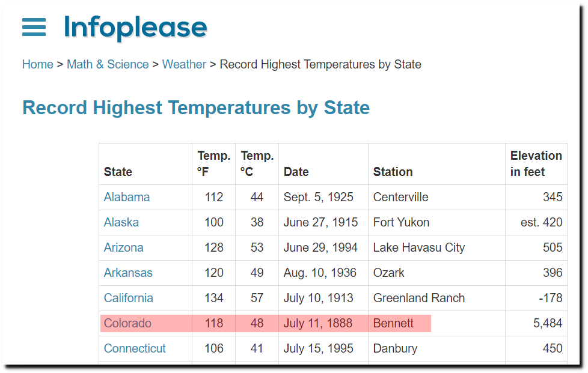Open the Alabama state link

127,197
